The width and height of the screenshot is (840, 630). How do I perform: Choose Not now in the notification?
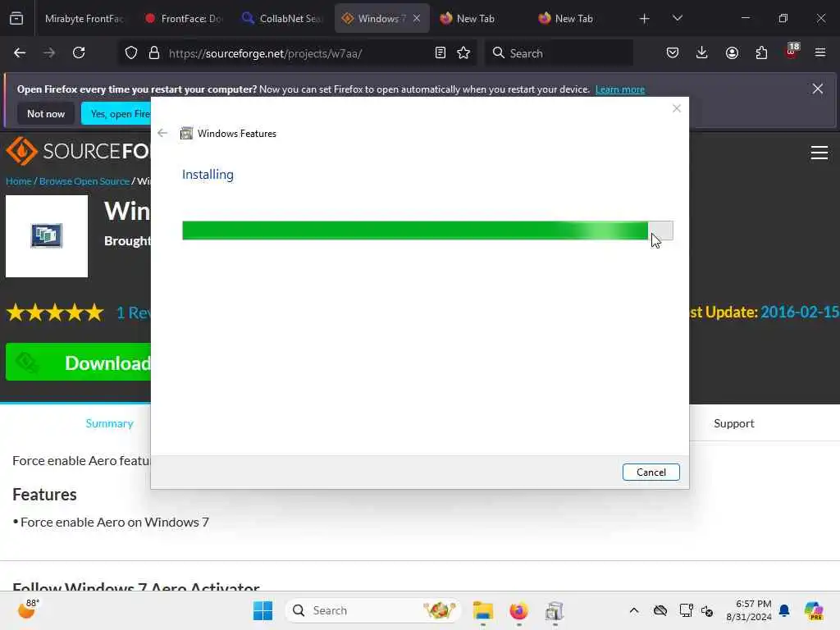(x=46, y=113)
